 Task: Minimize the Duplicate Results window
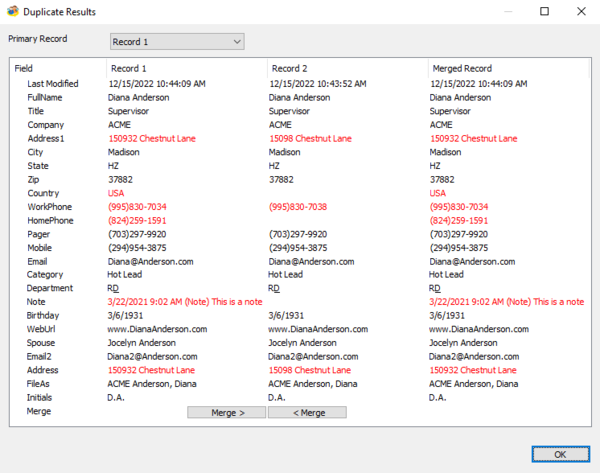click(508, 11)
